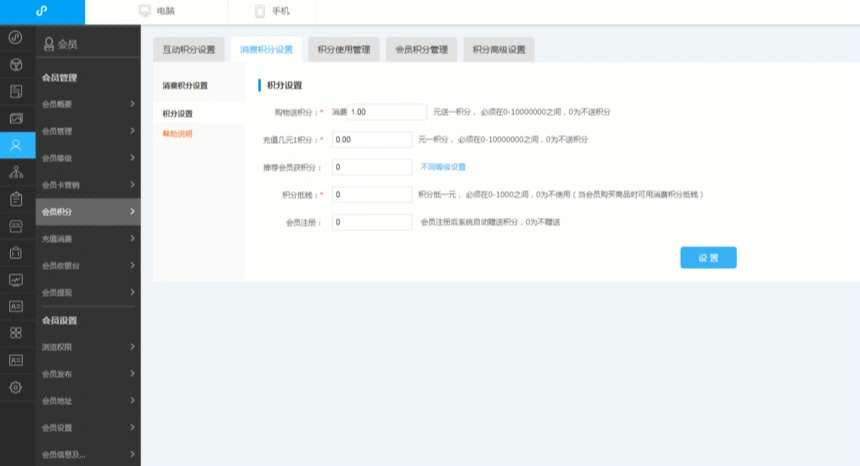Open the shopping bag icon in the sidebar
Image resolution: width=860 pixels, height=466 pixels.
point(16,253)
